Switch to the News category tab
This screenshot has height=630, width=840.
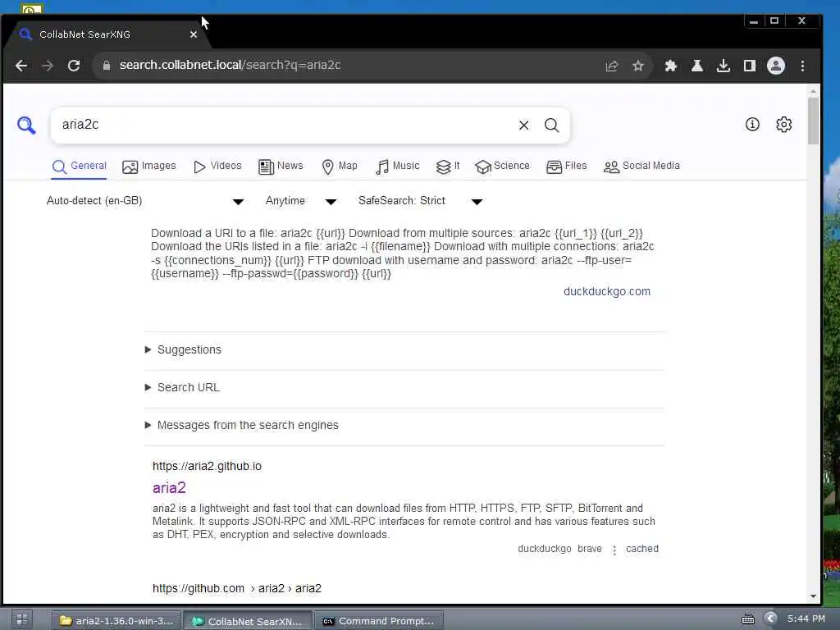(x=281, y=166)
